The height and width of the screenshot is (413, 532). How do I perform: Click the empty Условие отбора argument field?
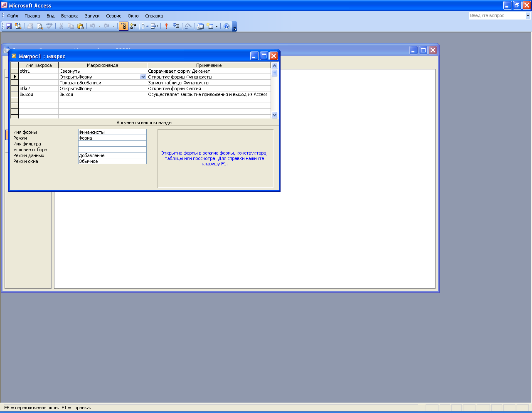[x=112, y=150]
